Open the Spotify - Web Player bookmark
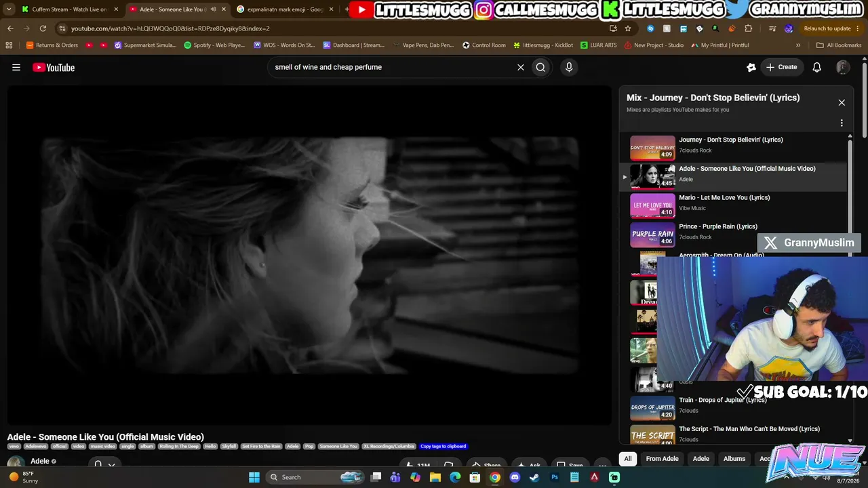 click(x=214, y=45)
